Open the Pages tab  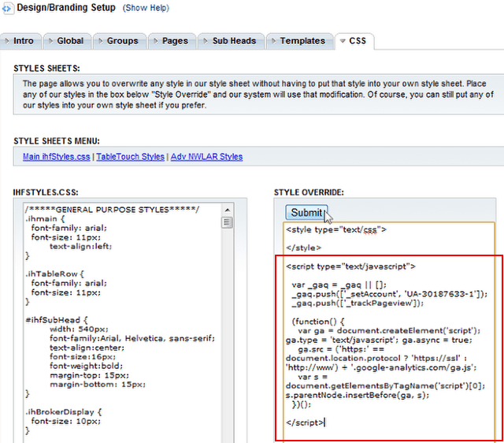(172, 41)
